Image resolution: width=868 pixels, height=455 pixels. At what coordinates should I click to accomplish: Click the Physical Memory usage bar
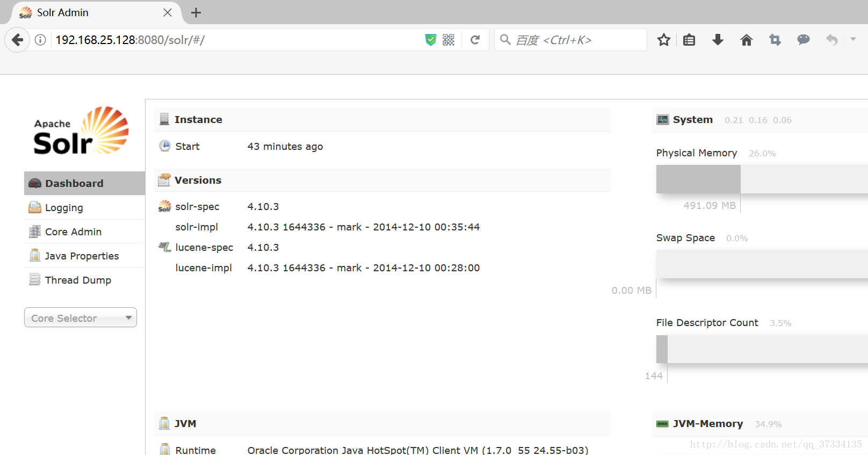(762, 179)
